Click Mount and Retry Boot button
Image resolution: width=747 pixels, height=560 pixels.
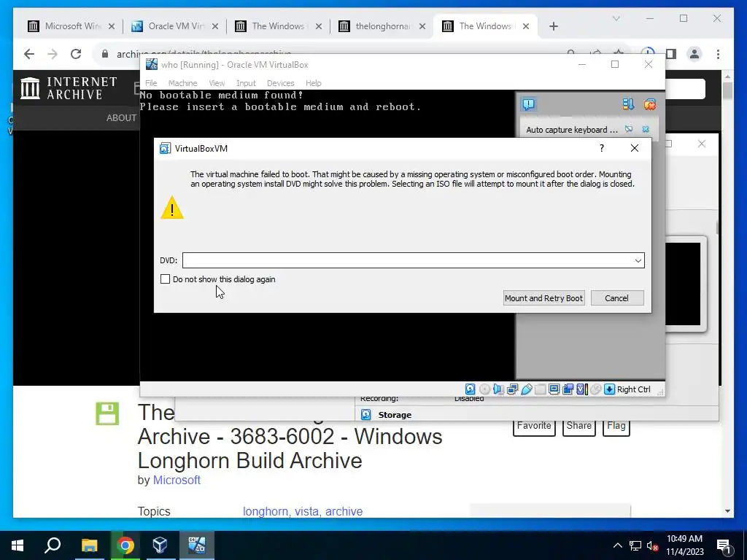click(x=543, y=298)
